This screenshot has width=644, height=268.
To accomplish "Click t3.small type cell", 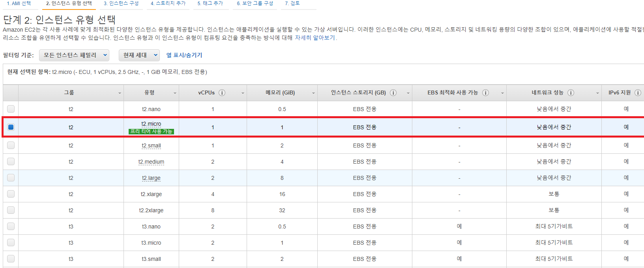I will pyautogui.click(x=151, y=259).
